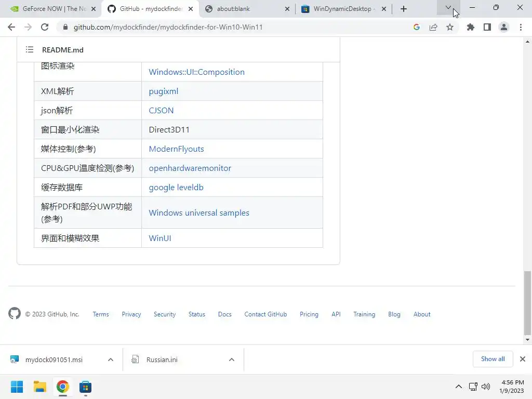
Task: Go forward with the forward arrow
Action: coord(28,27)
